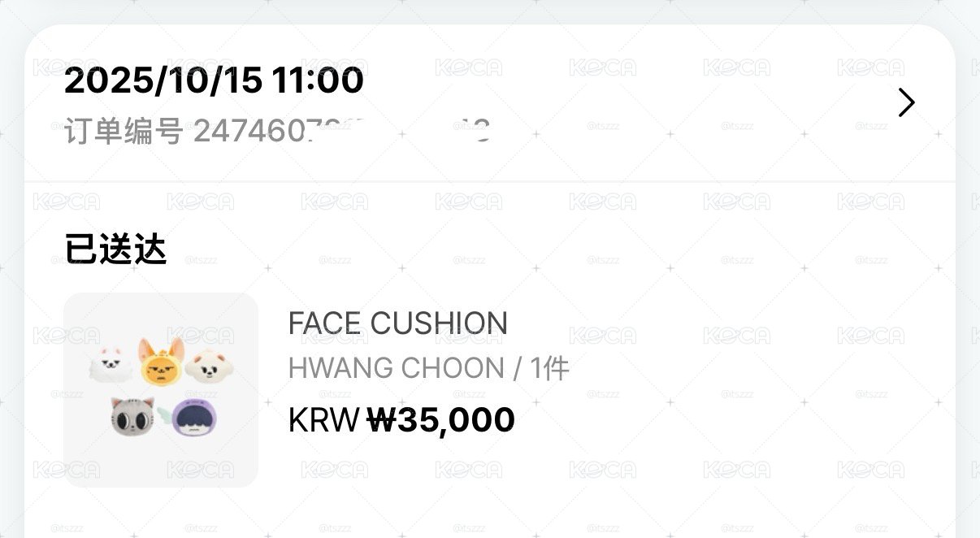The height and width of the screenshot is (538, 980).
Task: Open order details via right chevron arrow
Action: tap(907, 102)
